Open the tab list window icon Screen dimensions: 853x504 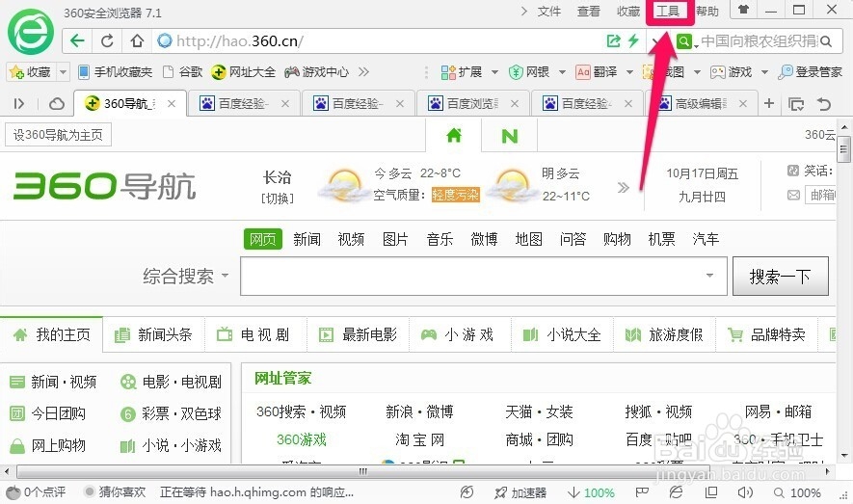pos(796,104)
